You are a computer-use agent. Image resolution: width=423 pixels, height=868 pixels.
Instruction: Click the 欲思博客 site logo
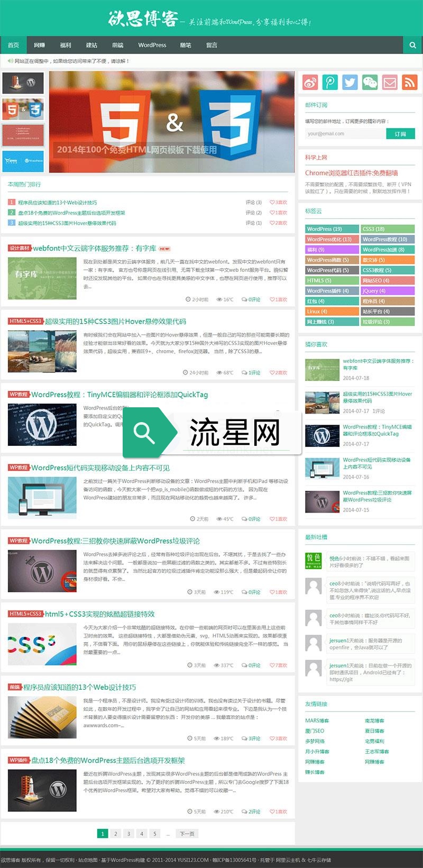coord(143,19)
